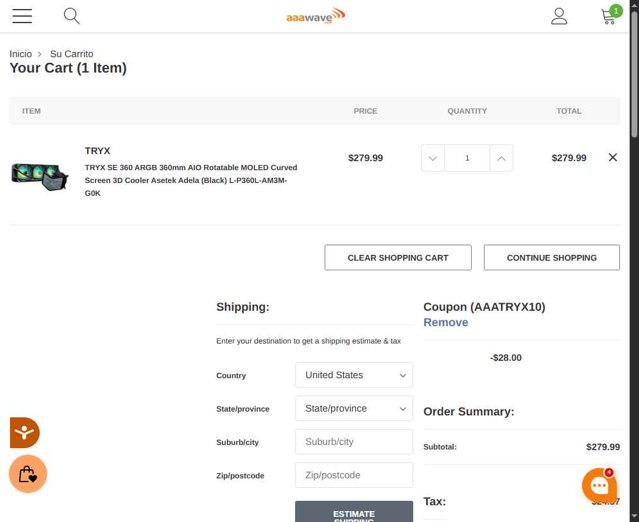Open the user account icon
This screenshot has height=522, width=639.
click(559, 16)
